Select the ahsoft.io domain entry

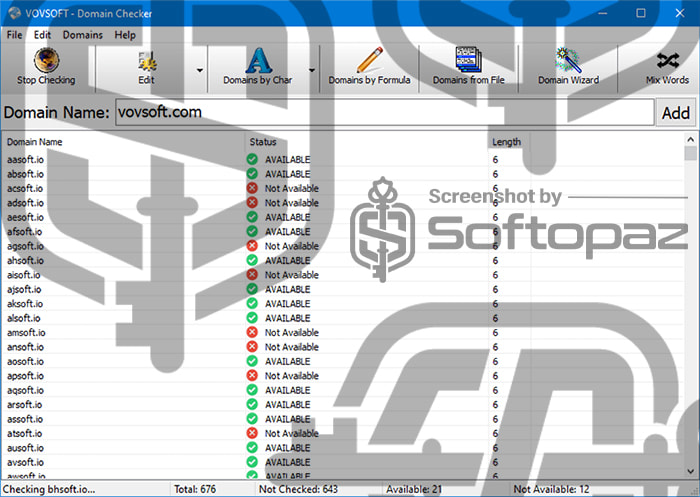[25, 260]
